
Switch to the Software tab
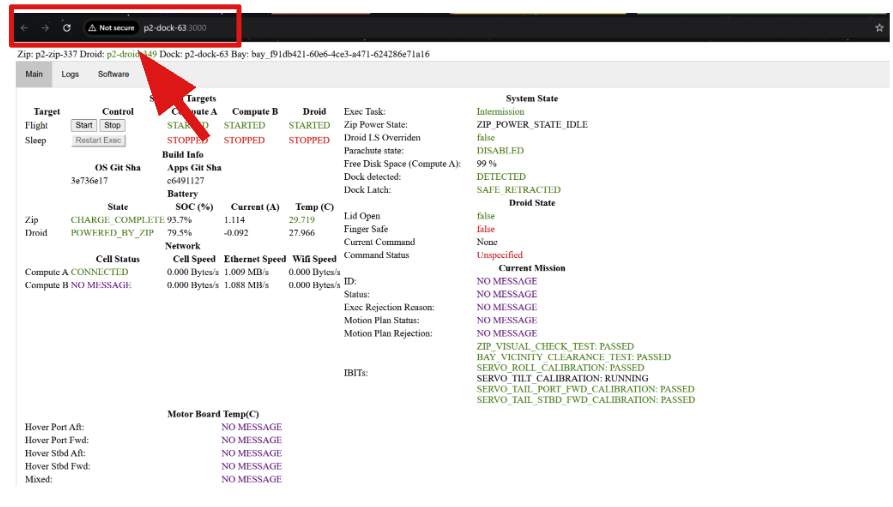click(x=113, y=74)
